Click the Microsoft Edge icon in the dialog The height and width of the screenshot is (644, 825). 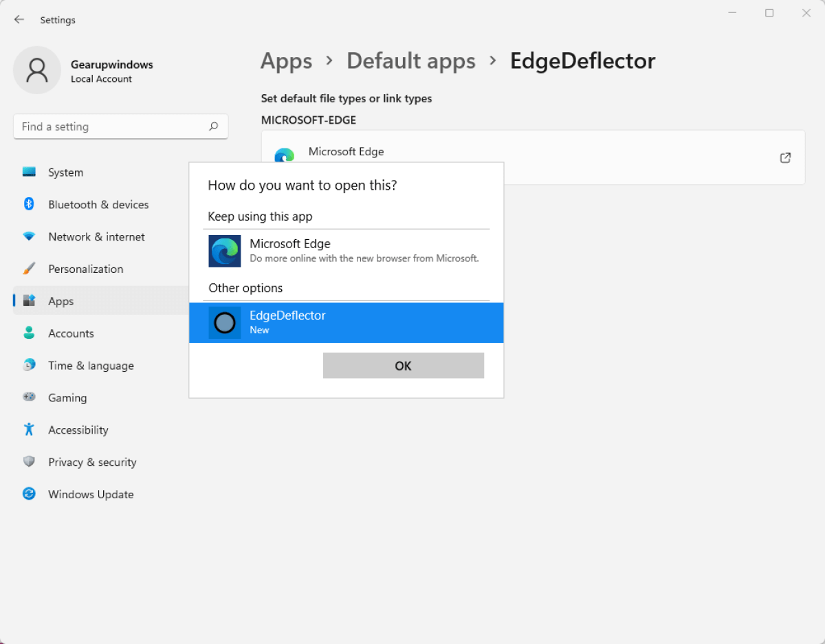click(225, 251)
